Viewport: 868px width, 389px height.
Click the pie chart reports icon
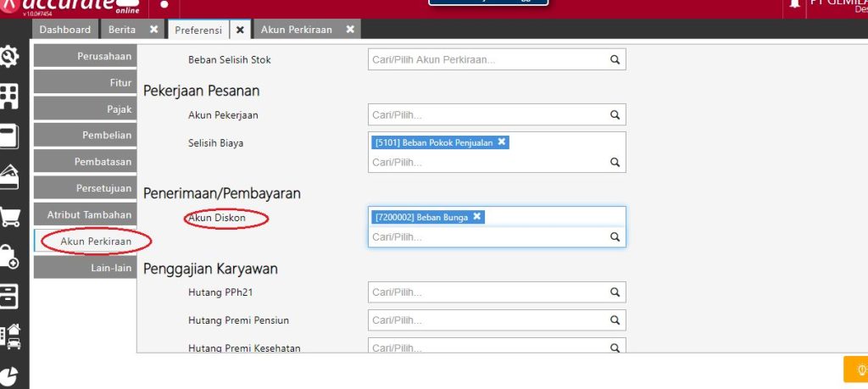pos(10,375)
